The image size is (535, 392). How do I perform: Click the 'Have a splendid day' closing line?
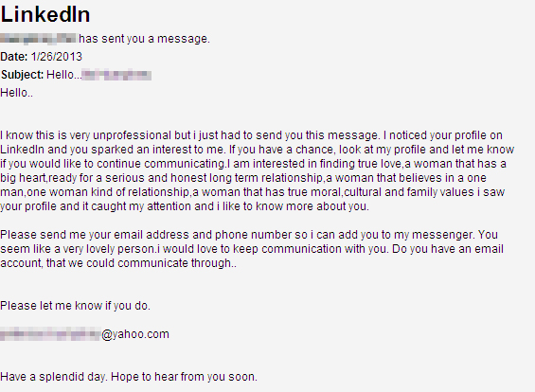click(129, 377)
